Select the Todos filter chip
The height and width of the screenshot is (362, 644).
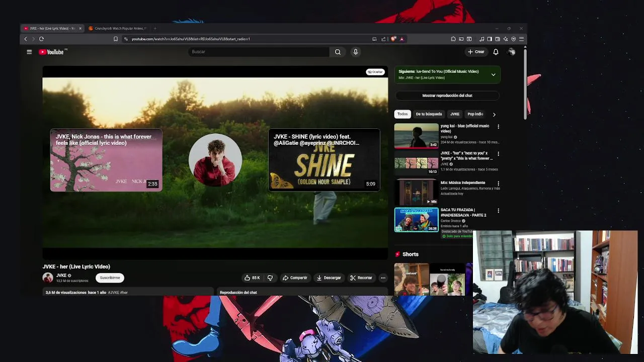click(403, 114)
